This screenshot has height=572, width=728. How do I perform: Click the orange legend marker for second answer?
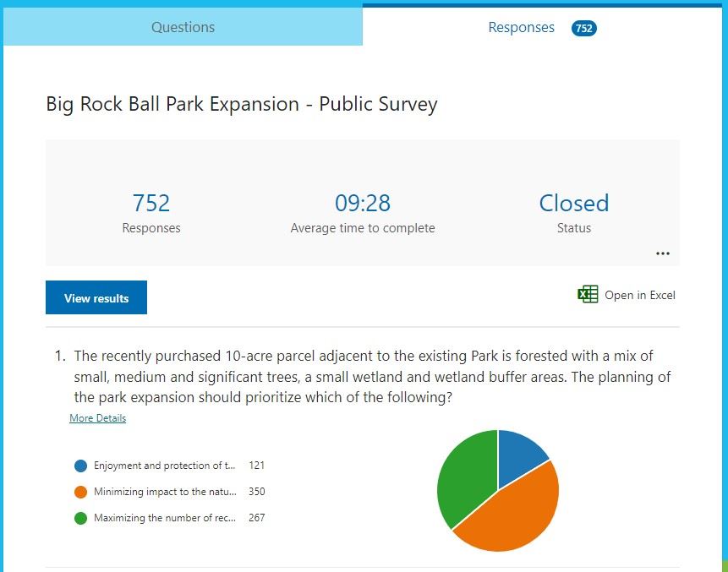(x=79, y=492)
